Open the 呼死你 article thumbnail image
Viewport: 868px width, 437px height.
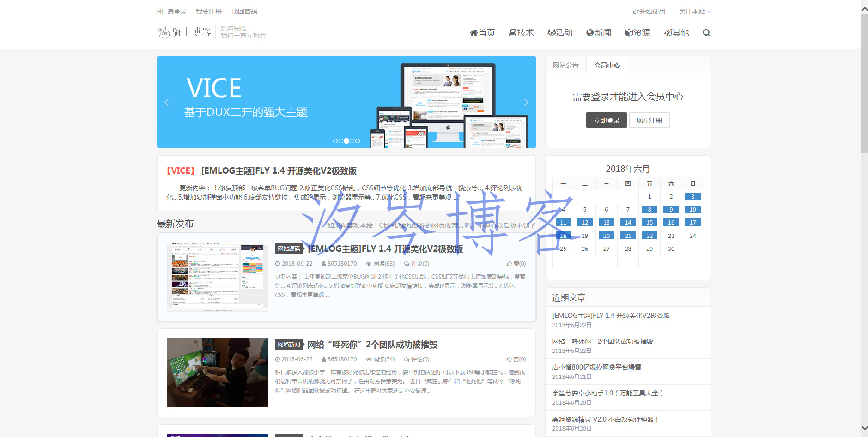pyautogui.click(x=217, y=372)
